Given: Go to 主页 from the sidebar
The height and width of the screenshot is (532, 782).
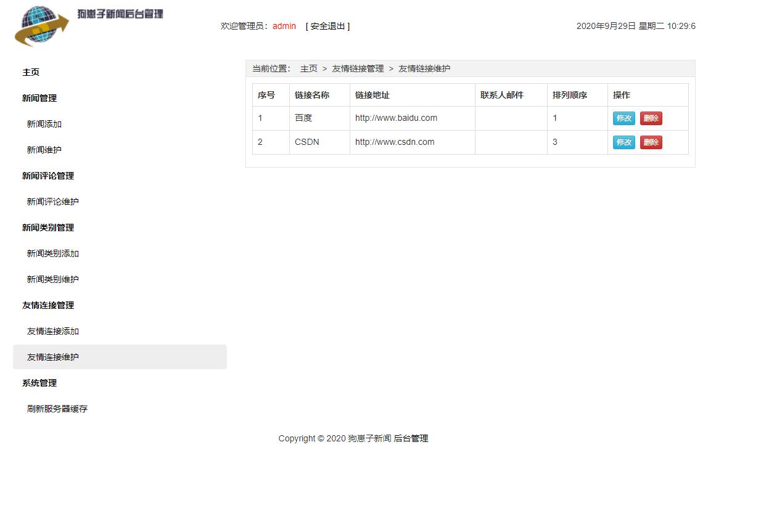Looking at the screenshot, I should (x=31, y=72).
